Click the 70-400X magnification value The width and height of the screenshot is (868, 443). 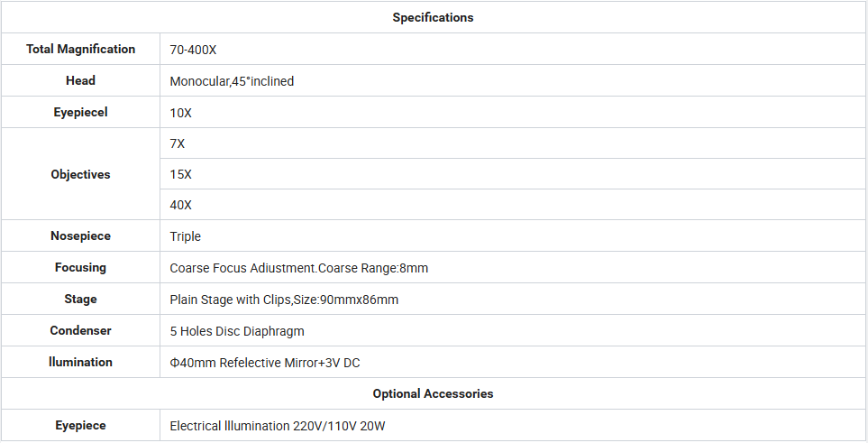193,50
